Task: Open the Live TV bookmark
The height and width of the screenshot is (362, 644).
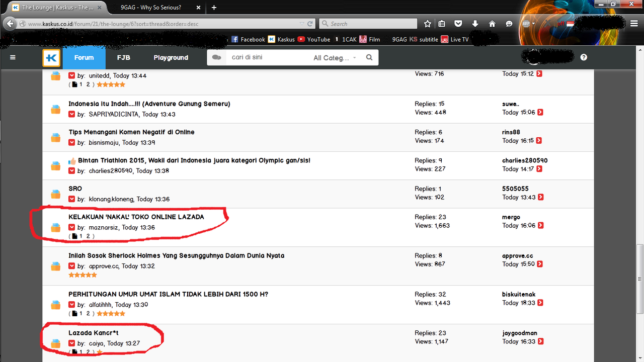Action: (x=455, y=39)
